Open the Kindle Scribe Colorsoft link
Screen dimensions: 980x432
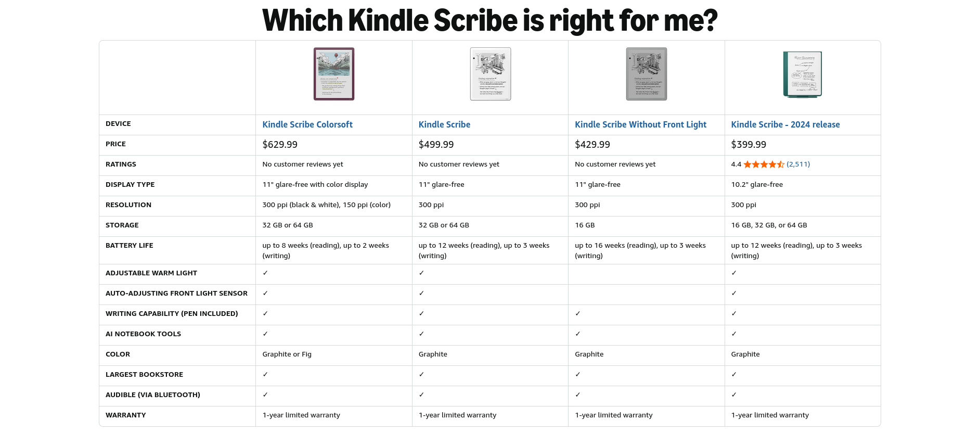(x=307, y=124)
